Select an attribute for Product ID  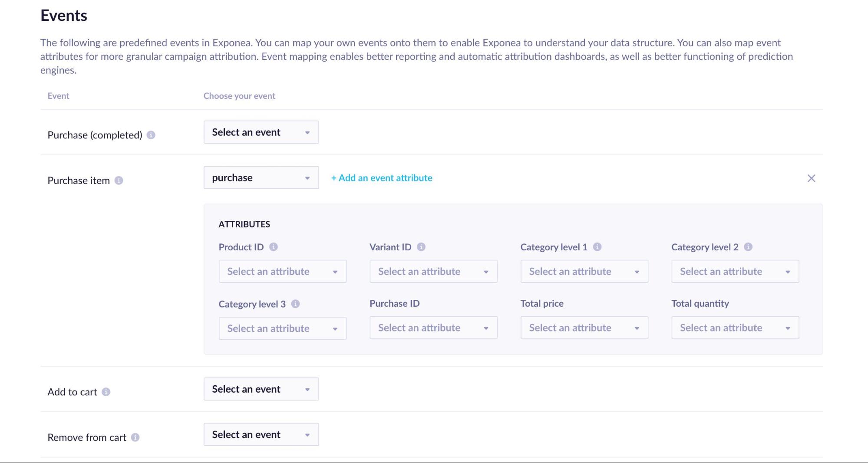point(282,272)
